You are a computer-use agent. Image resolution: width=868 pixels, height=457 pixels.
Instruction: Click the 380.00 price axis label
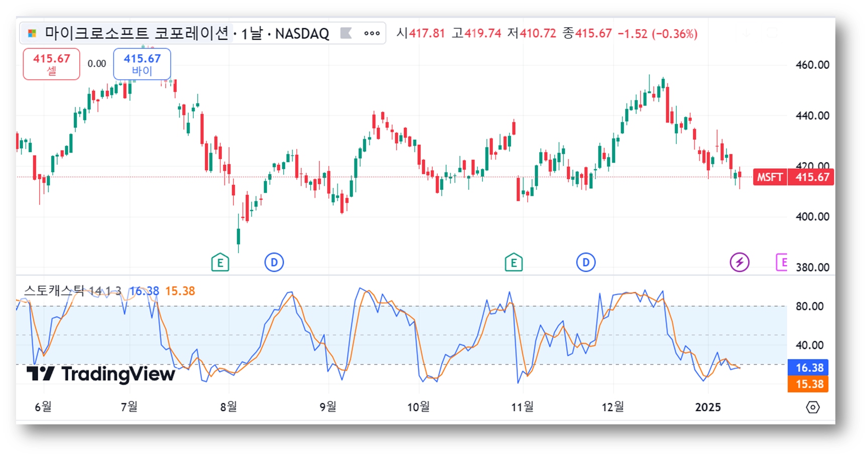[x=812, y=267]
